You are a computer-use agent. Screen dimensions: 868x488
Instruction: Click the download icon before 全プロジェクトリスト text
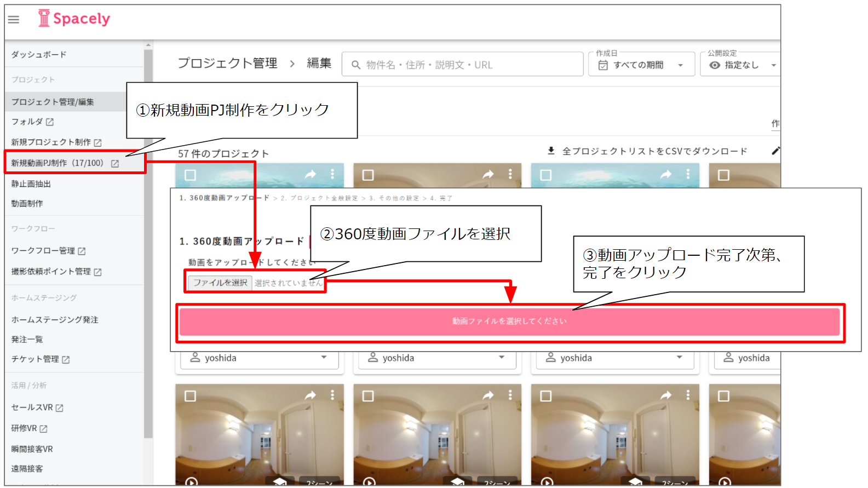pos(551,151)
